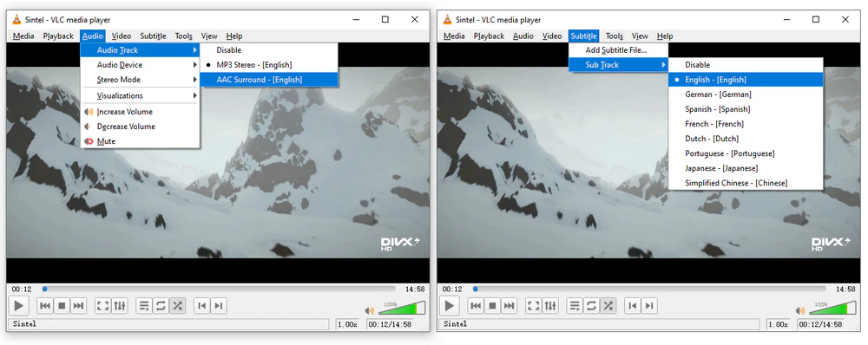Disable audio track option
This screenshot has height=345, width=868.
[268, 49]
